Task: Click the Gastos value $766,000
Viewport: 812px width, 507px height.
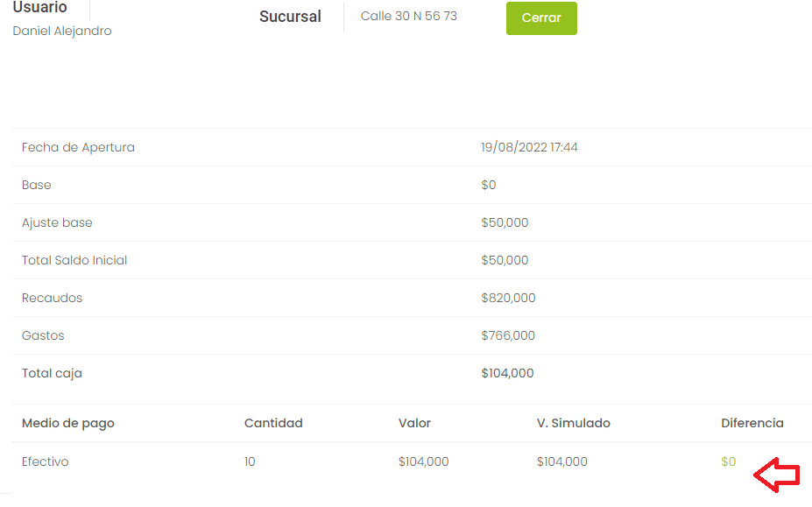Action: (x=508, y=335)
